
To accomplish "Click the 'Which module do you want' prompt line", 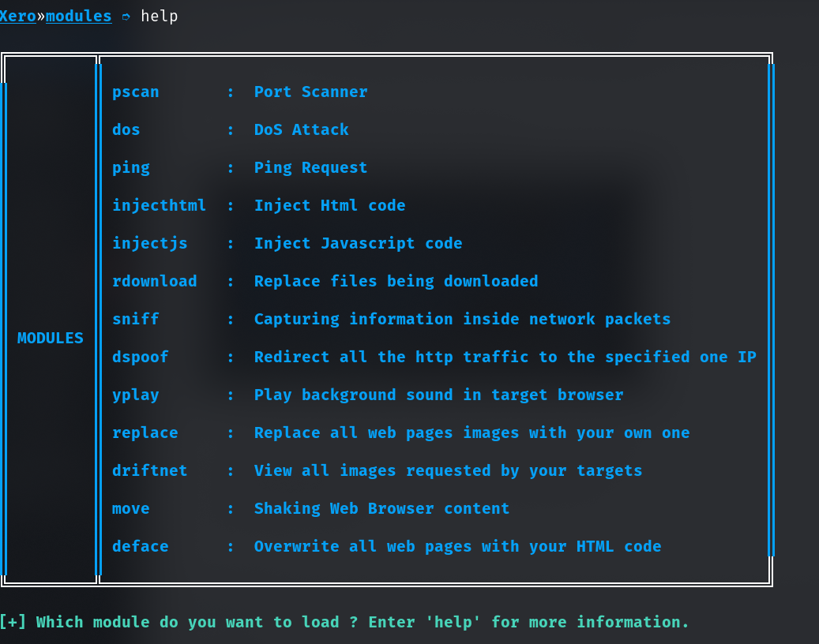I will pos(344,623).
